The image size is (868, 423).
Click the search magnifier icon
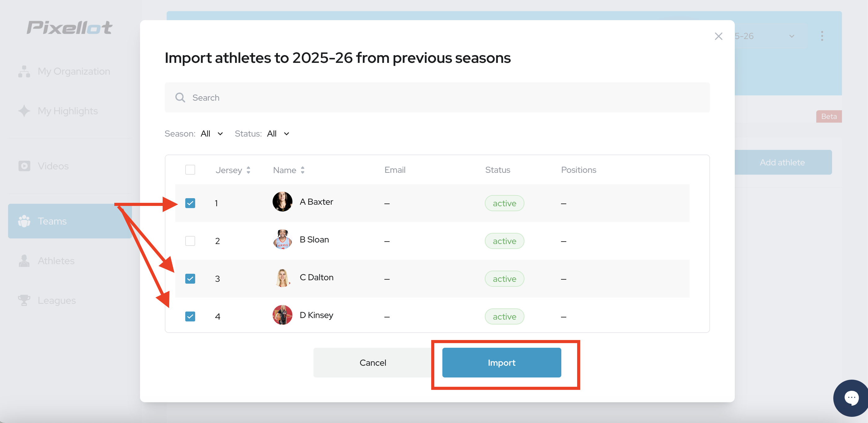click(x=180, y=98)
